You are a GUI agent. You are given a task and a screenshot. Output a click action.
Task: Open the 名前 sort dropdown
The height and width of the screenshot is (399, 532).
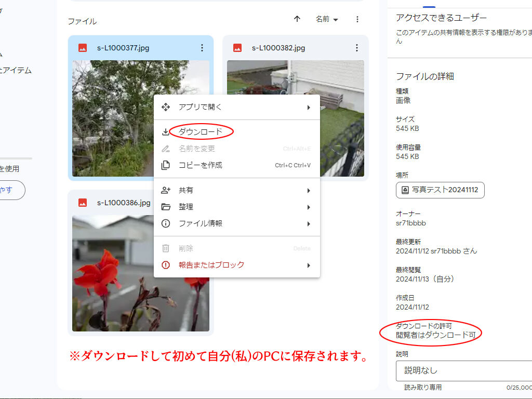[327, 19]
